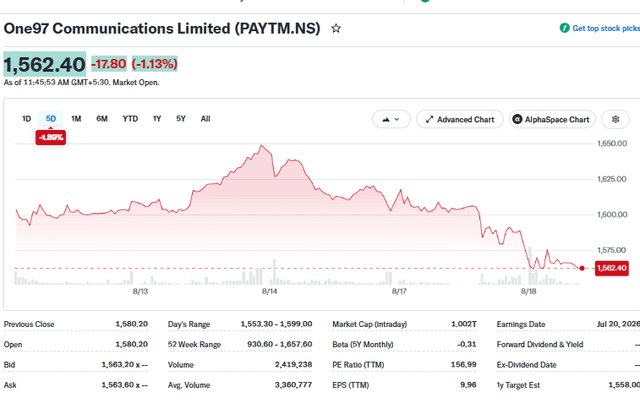Click the 1y Target Est label

tap(518, 385)
